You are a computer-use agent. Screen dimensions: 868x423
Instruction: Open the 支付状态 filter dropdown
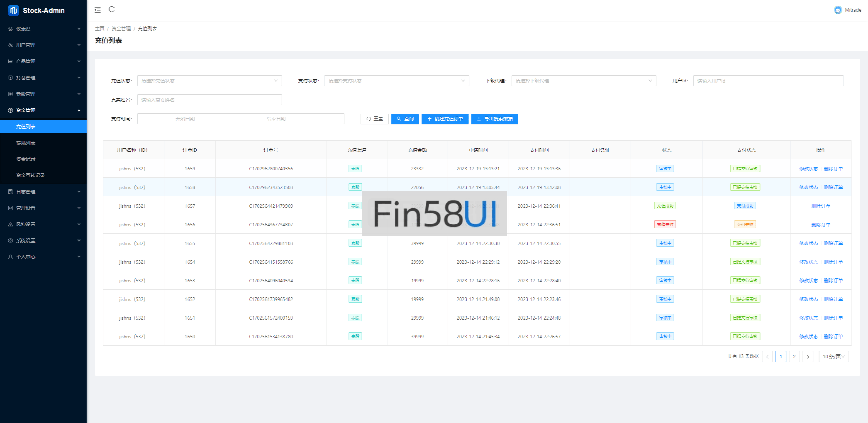(x=396, y=81)
